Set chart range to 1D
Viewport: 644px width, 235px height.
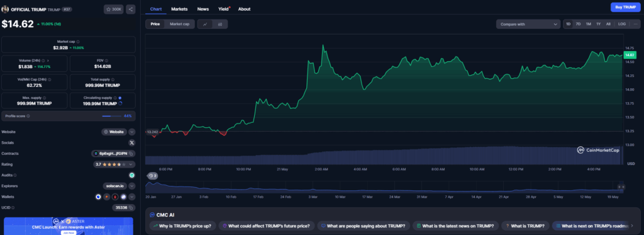tap(569, 24)
